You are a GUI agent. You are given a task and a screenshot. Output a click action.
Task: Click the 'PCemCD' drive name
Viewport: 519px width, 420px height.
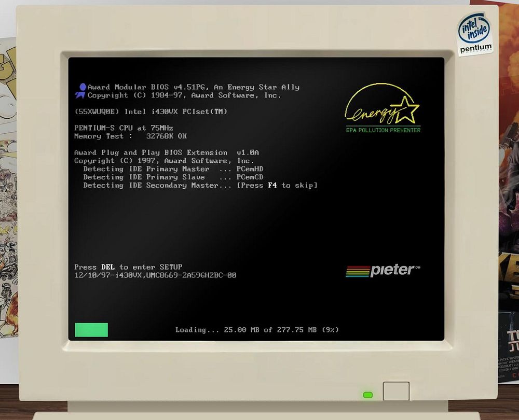pyautogui.click(x=250, y=177)
